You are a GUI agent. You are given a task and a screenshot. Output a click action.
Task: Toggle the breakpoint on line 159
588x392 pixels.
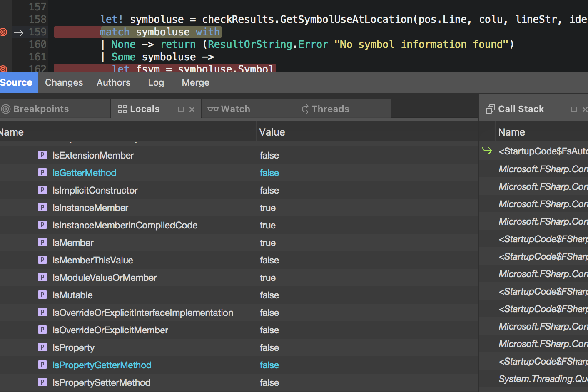coord(3,32)
